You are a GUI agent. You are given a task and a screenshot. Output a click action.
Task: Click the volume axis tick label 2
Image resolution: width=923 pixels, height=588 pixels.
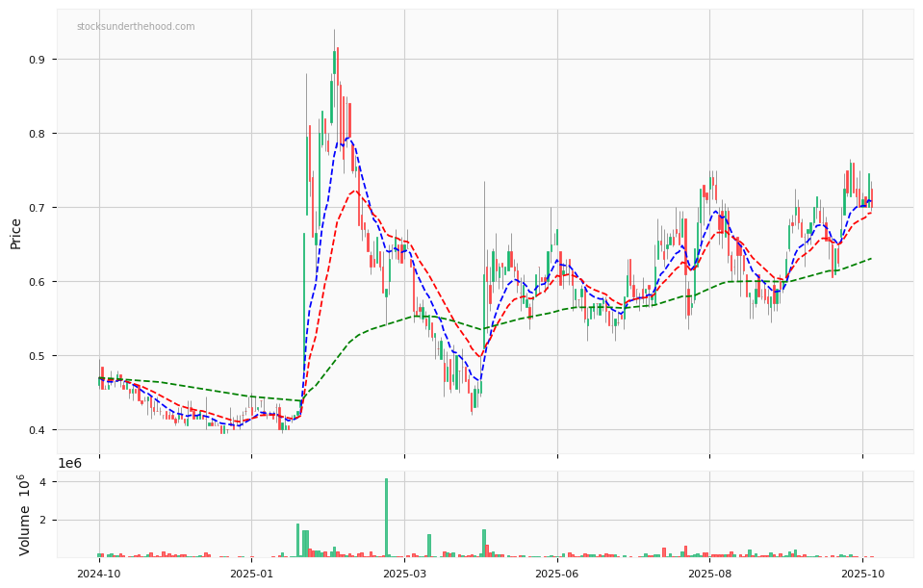tap(45, 520)
